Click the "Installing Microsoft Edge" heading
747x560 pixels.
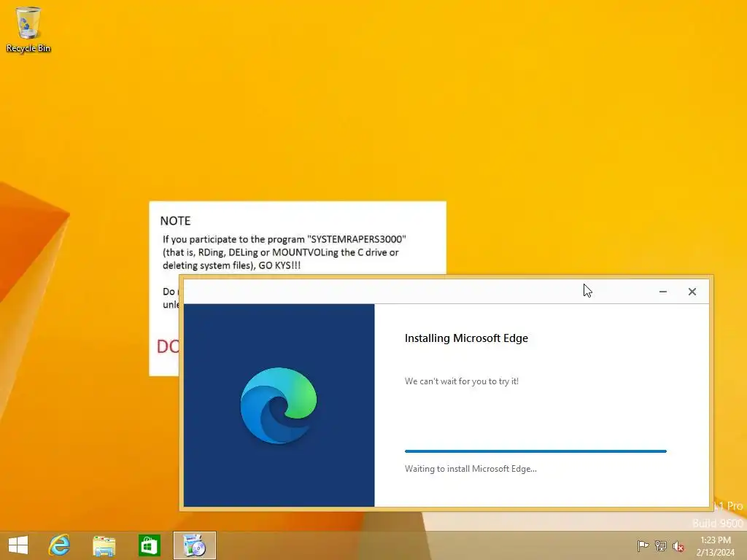466,338
